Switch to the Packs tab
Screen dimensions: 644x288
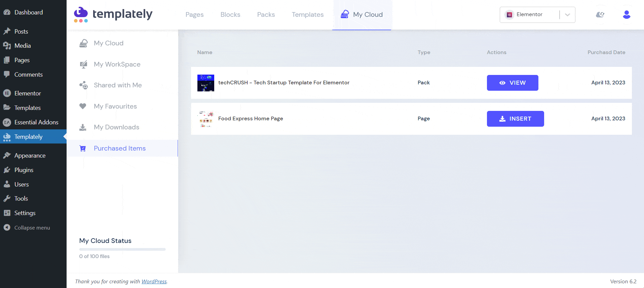click(x=266, y=14)
